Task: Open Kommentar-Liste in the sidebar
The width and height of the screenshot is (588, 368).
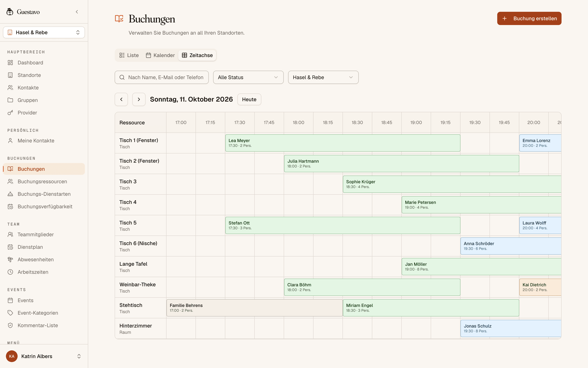Action: point(44,325)
